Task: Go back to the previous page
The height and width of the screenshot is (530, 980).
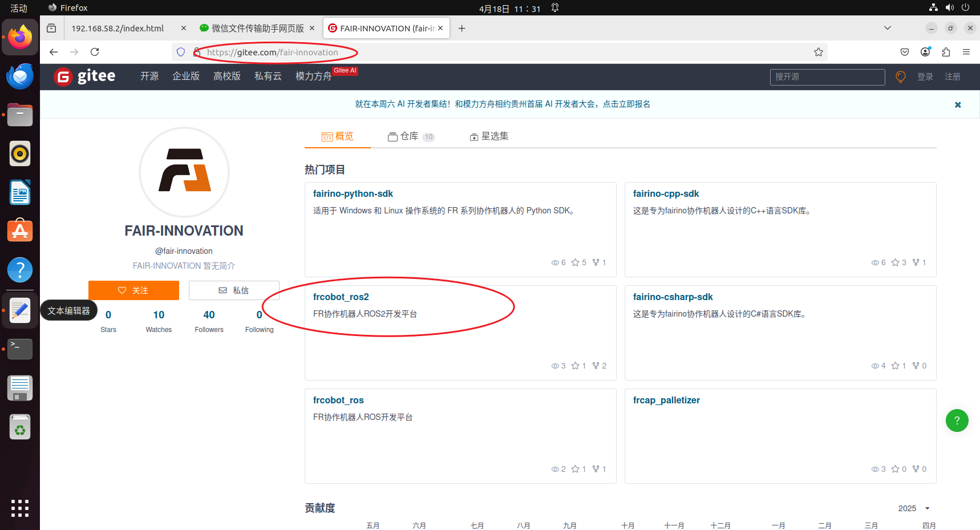Action: click(x=54, y=52)
